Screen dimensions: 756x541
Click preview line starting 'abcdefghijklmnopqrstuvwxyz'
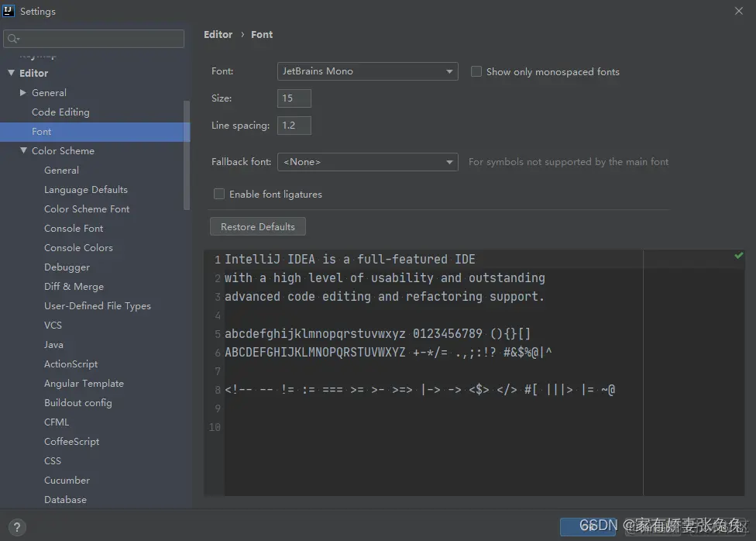[x=377, y=334]
